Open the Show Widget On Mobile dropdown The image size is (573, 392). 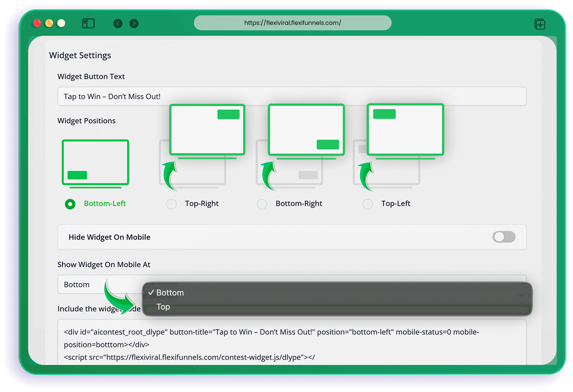click(x=99, y=285)
